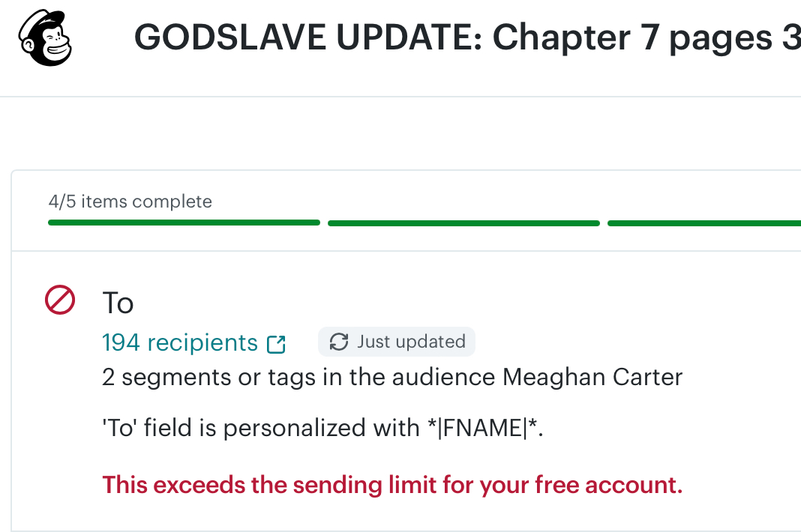Click the third green progress bar segment
The width and height of the screenshot is (801, 532).
pos(703,223)
